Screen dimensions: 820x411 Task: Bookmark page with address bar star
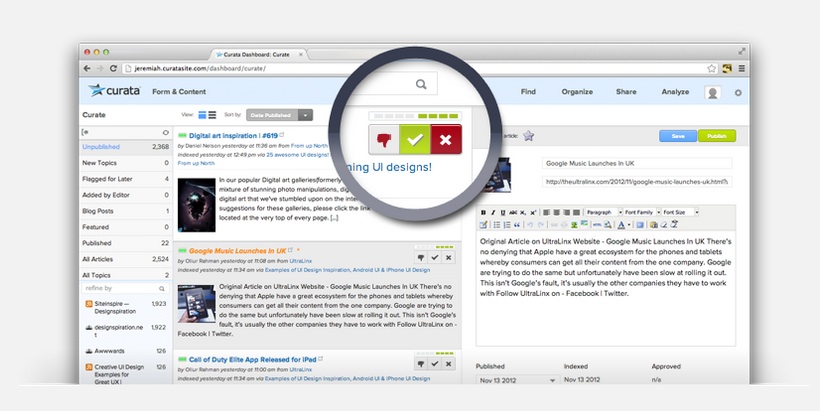click(712, 68)
